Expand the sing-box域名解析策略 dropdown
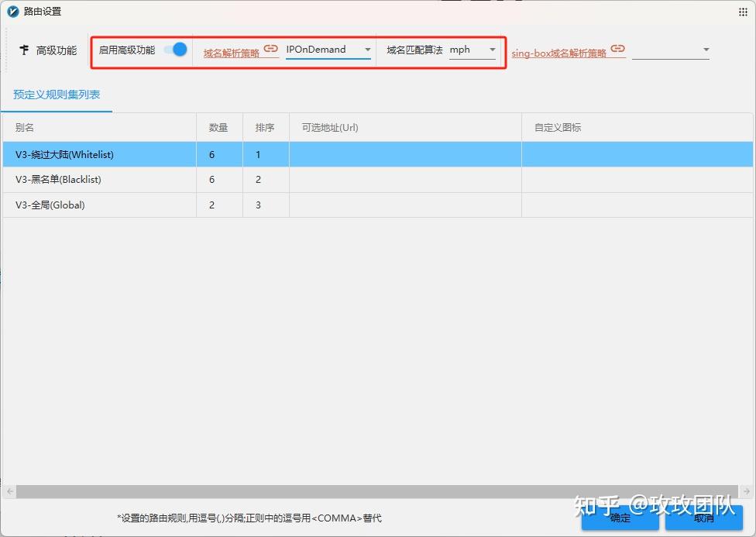The width and height of the screenshot is (756, 537). coord(706,49)
